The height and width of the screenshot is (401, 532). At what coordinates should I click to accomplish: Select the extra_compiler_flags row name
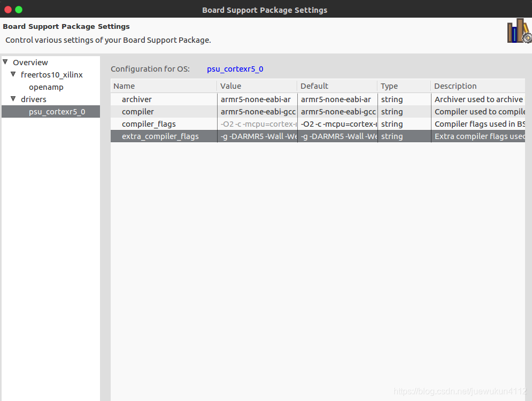click(160, 136)
